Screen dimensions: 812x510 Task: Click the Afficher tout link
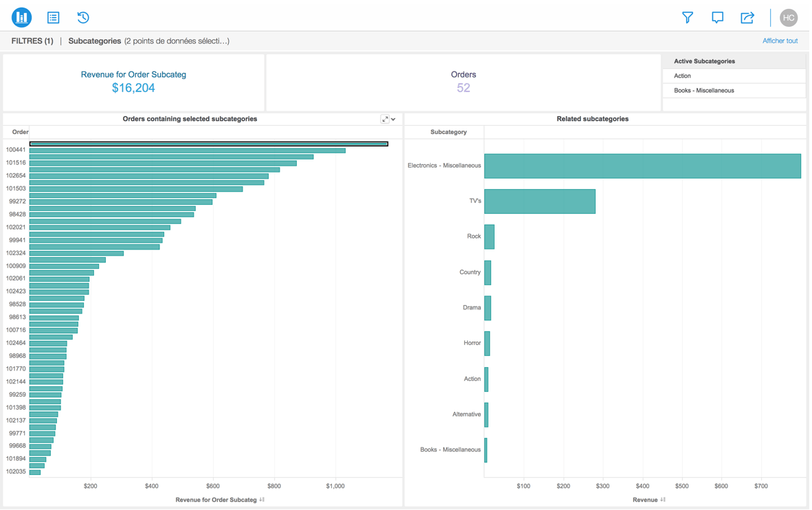pos(780,41)
